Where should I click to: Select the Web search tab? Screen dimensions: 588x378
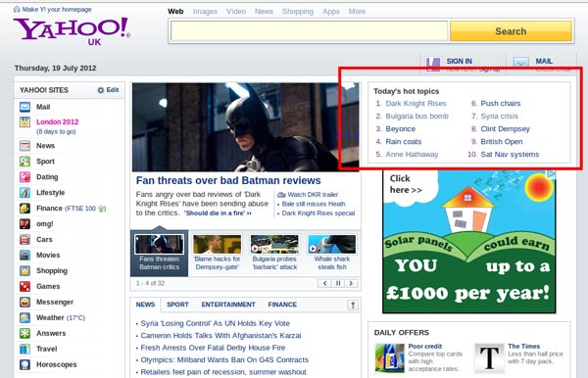pyautogui.click(x=175, y=12)
